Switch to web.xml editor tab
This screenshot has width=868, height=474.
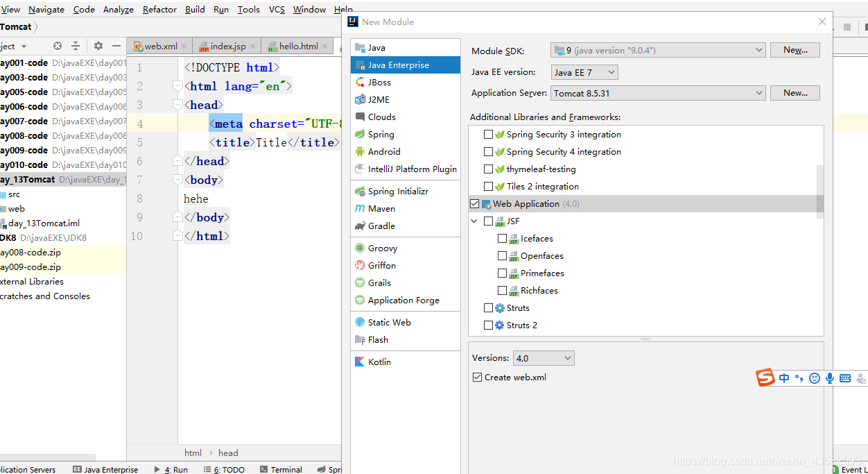coord(161,46)
